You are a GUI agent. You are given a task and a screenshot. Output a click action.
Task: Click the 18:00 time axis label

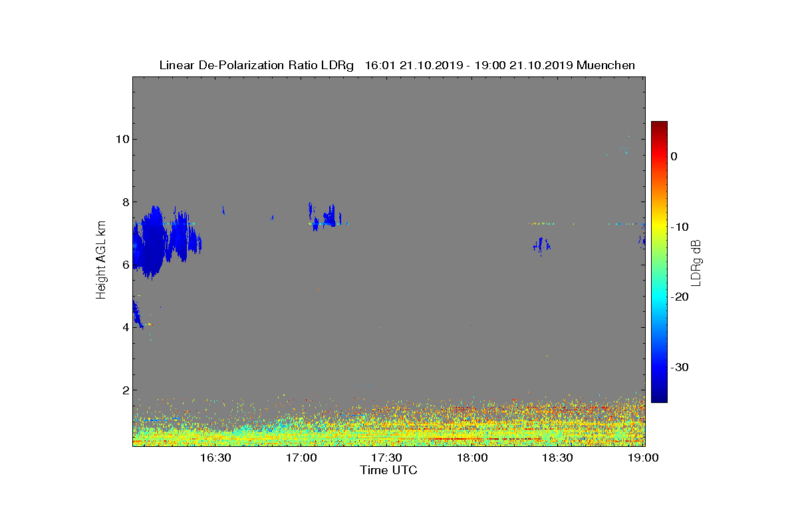(473, 458)
